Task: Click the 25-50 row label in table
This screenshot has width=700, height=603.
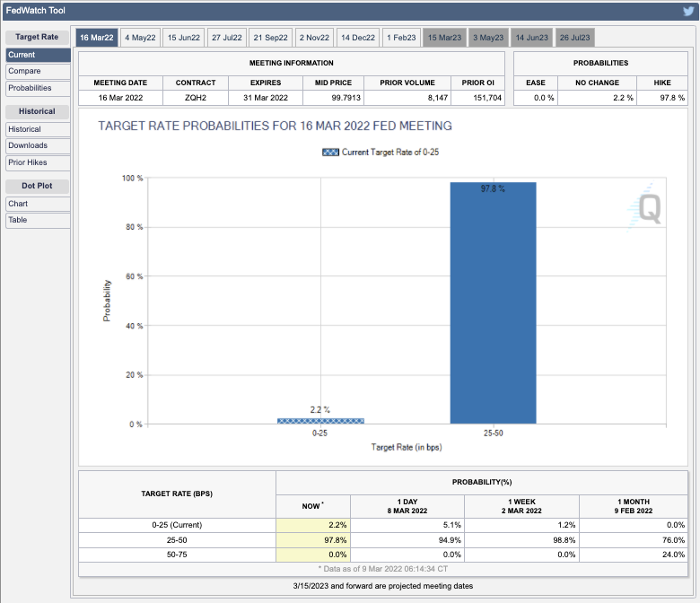Action: click(177, 540)
